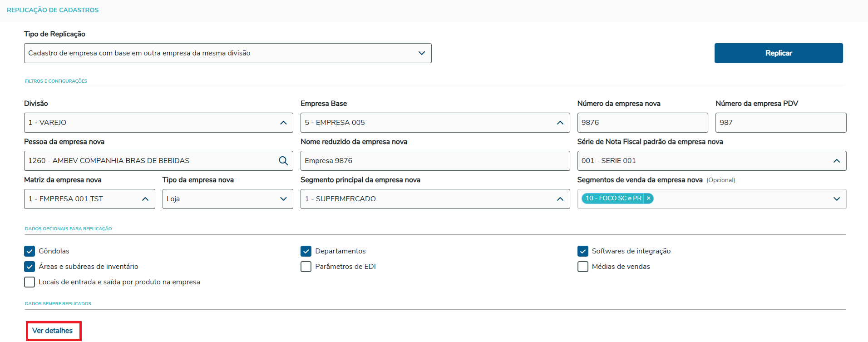Click the search magnifier in Pessoa field
868x342 pixels.
(x=283, y=161)
